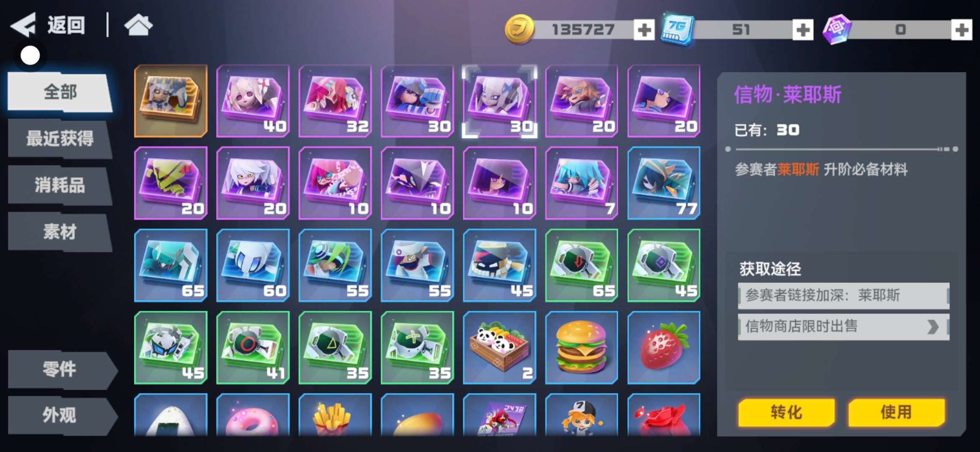Click the slider track under 已有 30

point(842,149)
